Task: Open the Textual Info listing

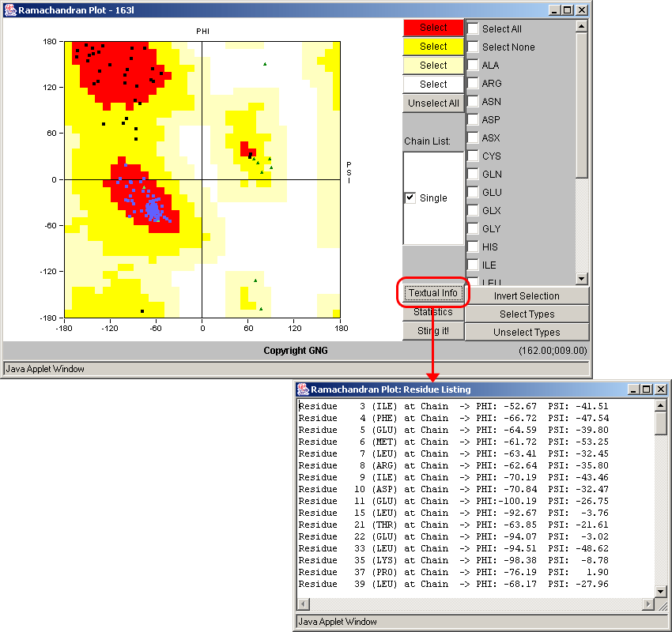Action: pos(433,293)
